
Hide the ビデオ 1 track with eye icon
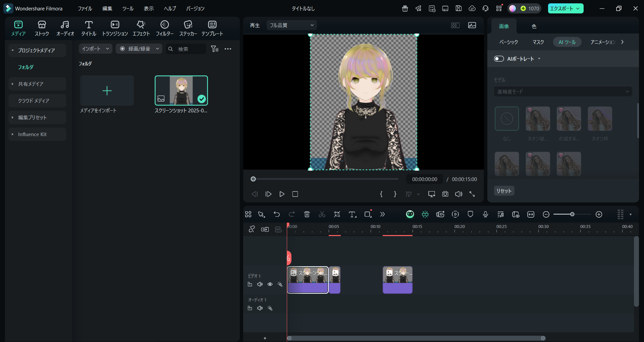[270, 284]
